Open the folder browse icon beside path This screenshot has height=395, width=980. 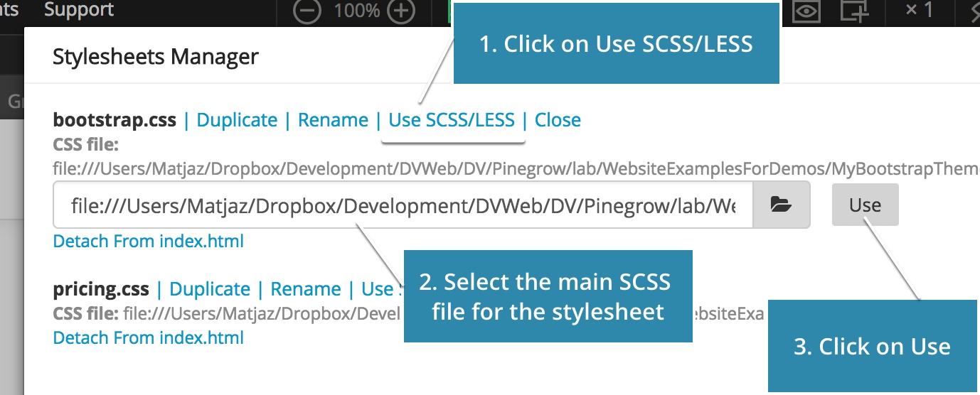coord(781,205)
